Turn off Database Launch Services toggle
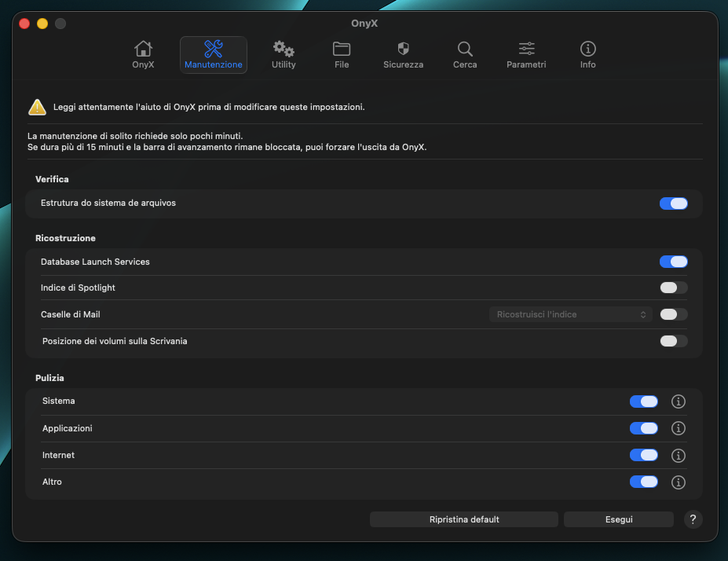728x561 pixels. tap(673, 262)
